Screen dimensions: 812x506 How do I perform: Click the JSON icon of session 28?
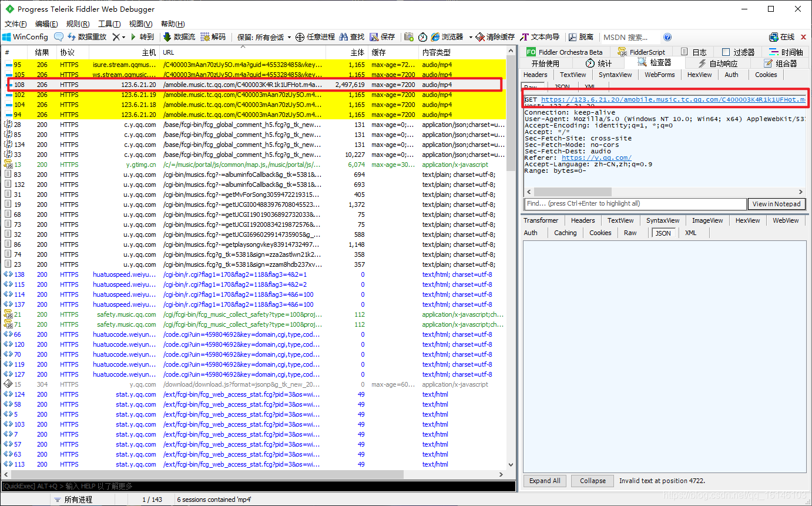[x=8, y=125]
